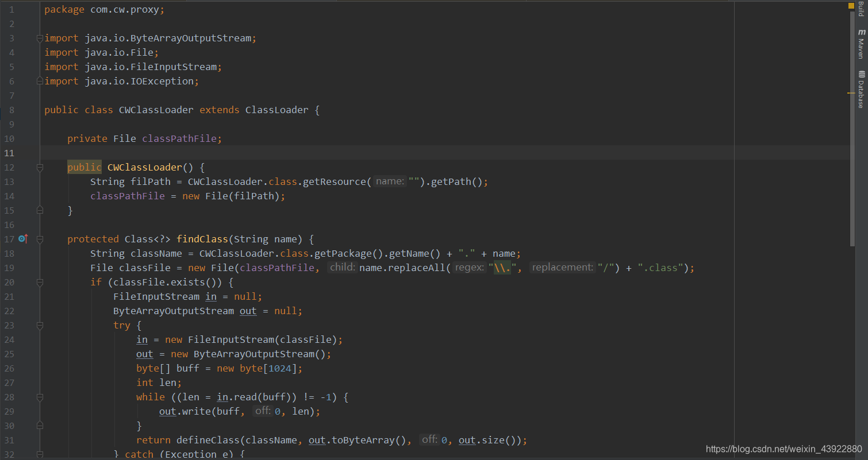This screenshot has width=868, height=460.
Task: Click the 'child:' parameter hint on line 19
Action: tap(343, 268)
